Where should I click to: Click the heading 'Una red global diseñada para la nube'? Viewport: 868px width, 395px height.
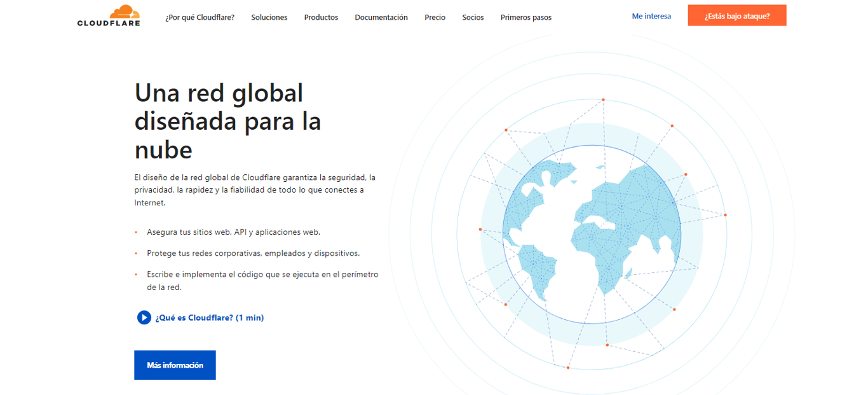(227, 121)
